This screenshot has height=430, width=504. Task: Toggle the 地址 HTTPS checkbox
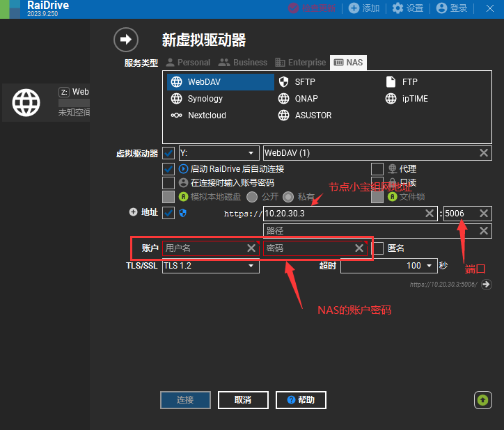(168, 213)
